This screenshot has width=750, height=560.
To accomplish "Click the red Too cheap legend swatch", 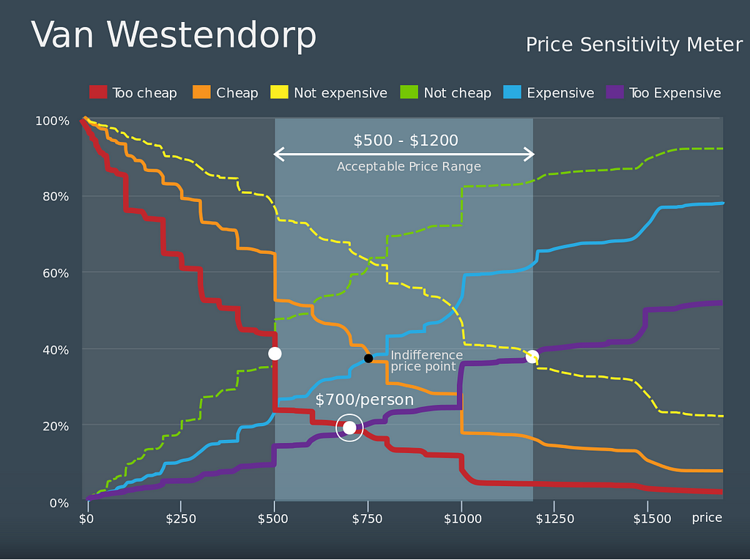I will point(98,92).
